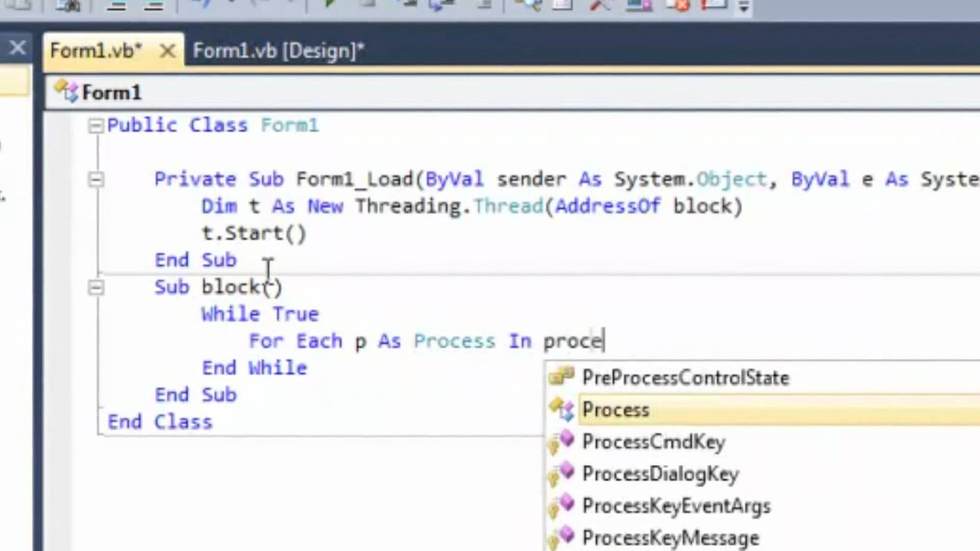Collapse the Form1_Load sub
980x551 pixels.
coord(96,180)
